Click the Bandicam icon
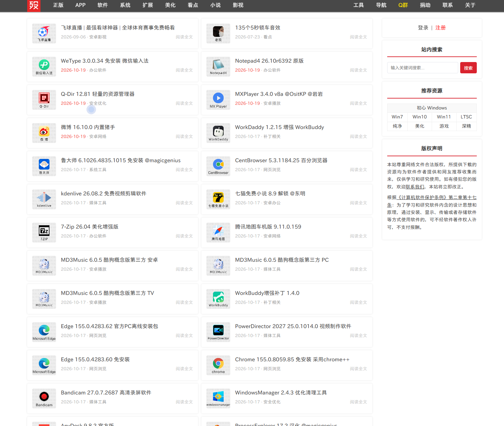 tap(44, 398)
